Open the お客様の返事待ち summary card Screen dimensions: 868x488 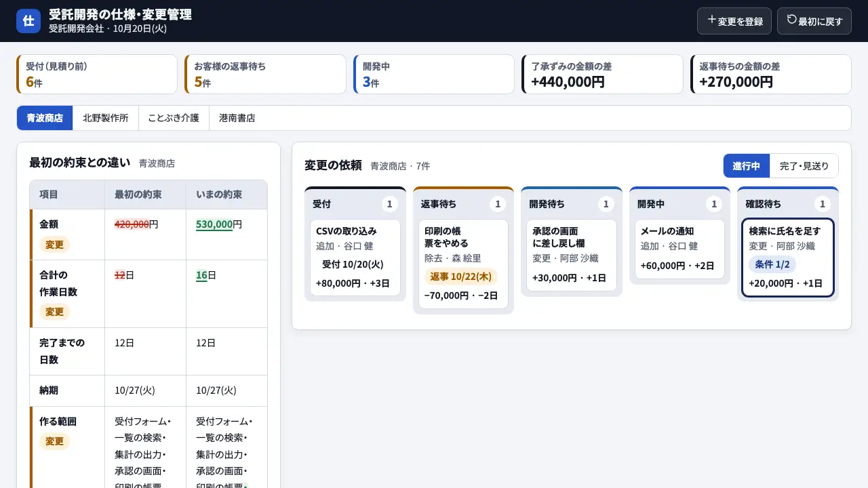pos(265,74)
